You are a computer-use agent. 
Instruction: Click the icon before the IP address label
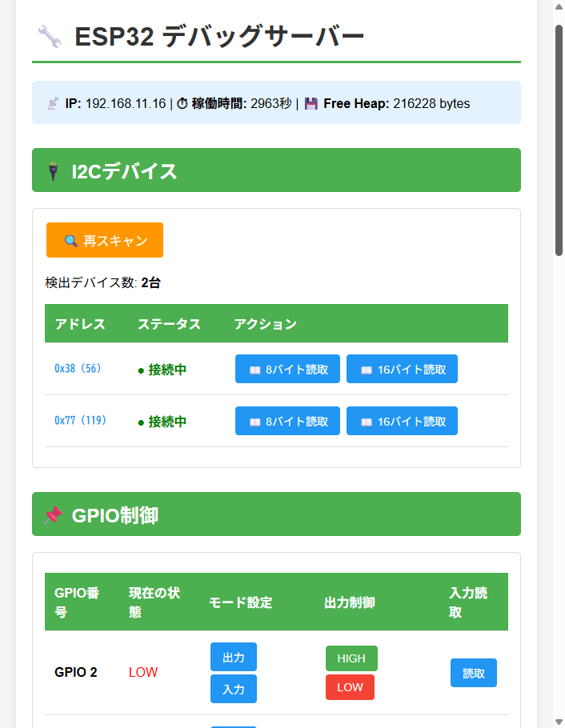tap(53, 104)
